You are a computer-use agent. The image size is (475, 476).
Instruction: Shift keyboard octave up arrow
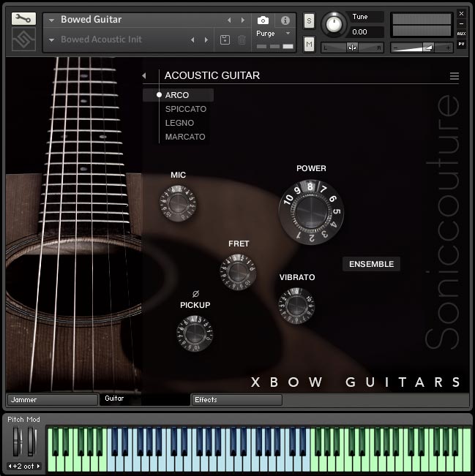[x=38, y=466]
